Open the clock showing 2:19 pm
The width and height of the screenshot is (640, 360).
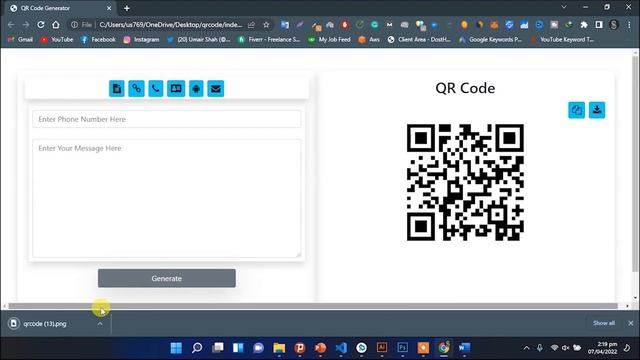point(602,348)
